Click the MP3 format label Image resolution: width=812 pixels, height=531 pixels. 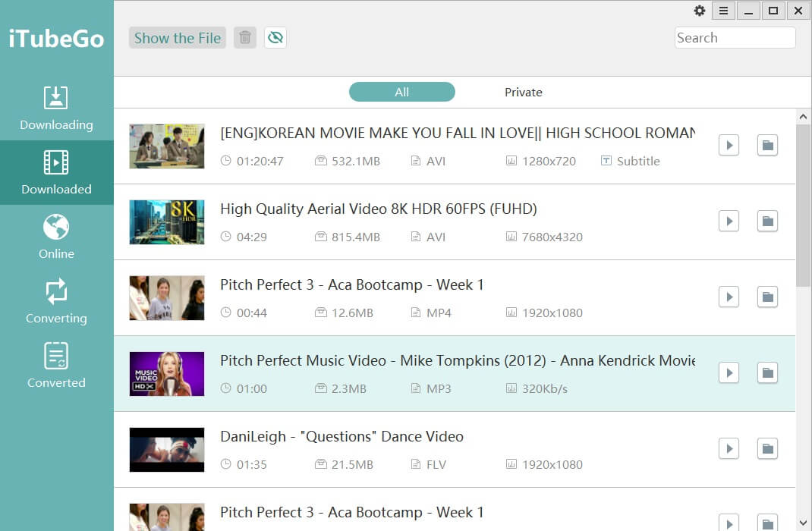[439, 389]
